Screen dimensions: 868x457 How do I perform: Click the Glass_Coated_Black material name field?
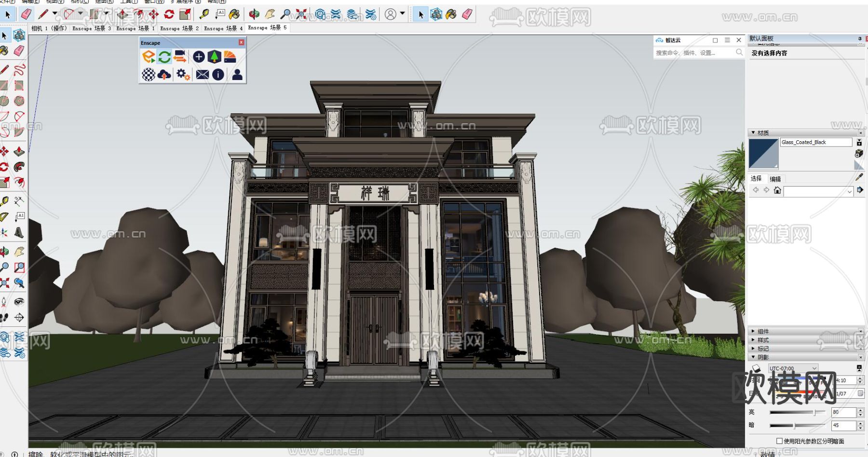pos(816,142)
